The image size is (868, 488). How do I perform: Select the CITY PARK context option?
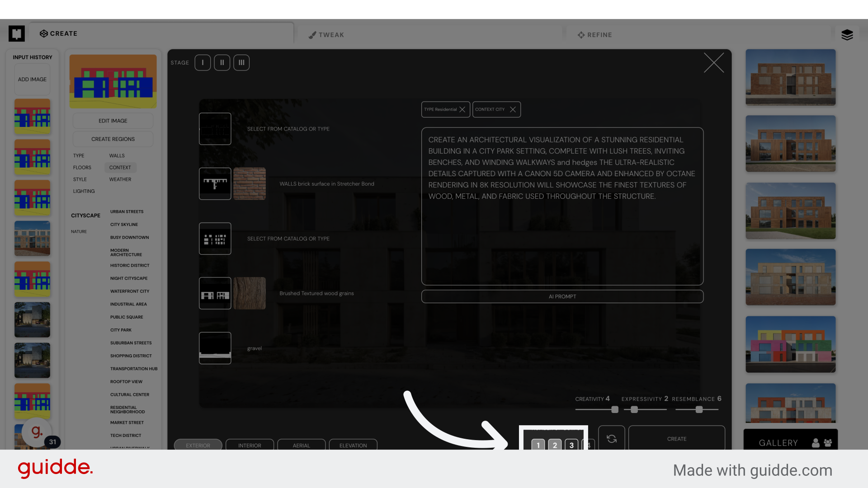coord(121,330)
